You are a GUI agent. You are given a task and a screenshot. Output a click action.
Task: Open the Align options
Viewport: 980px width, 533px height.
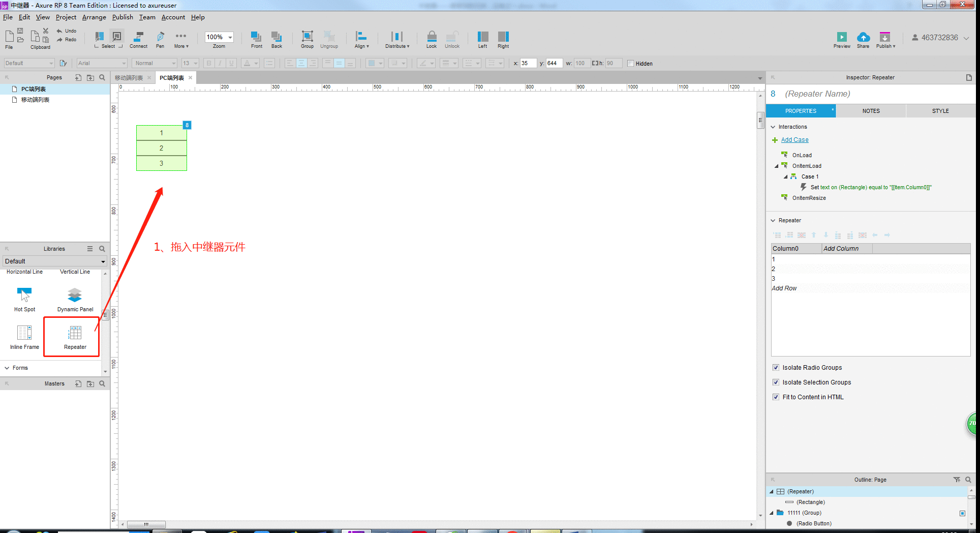pyautogui.click(x=361, y=40)
